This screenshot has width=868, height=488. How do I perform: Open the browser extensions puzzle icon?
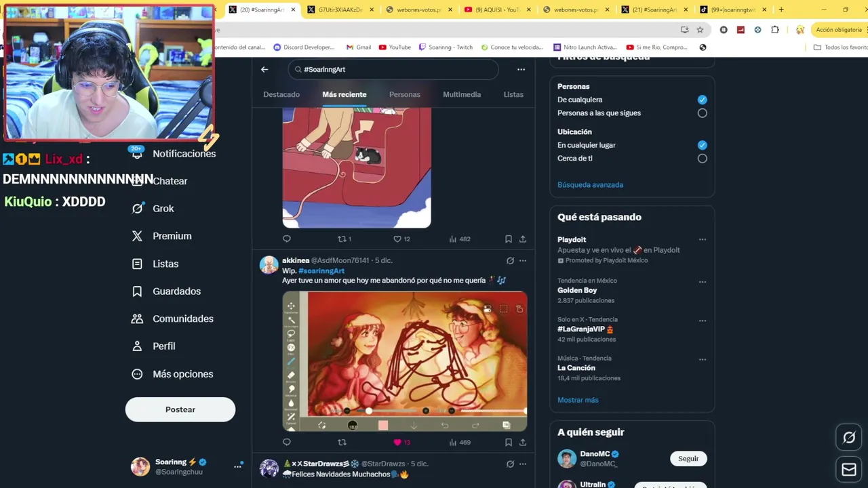775,30
